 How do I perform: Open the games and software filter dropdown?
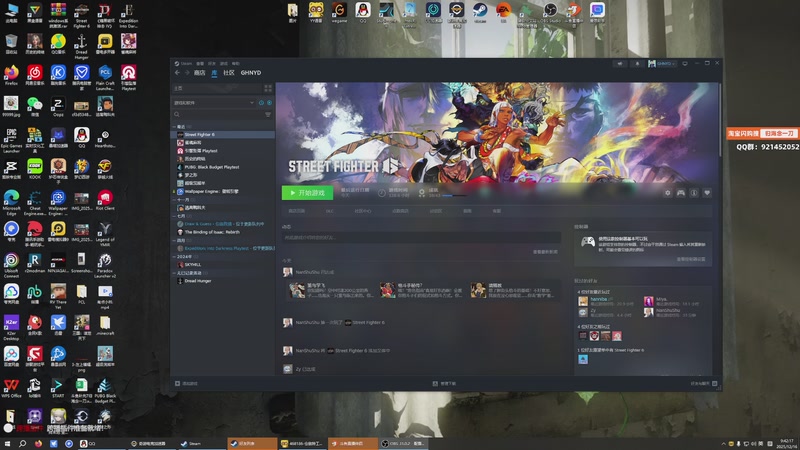[x=214, y=103]
